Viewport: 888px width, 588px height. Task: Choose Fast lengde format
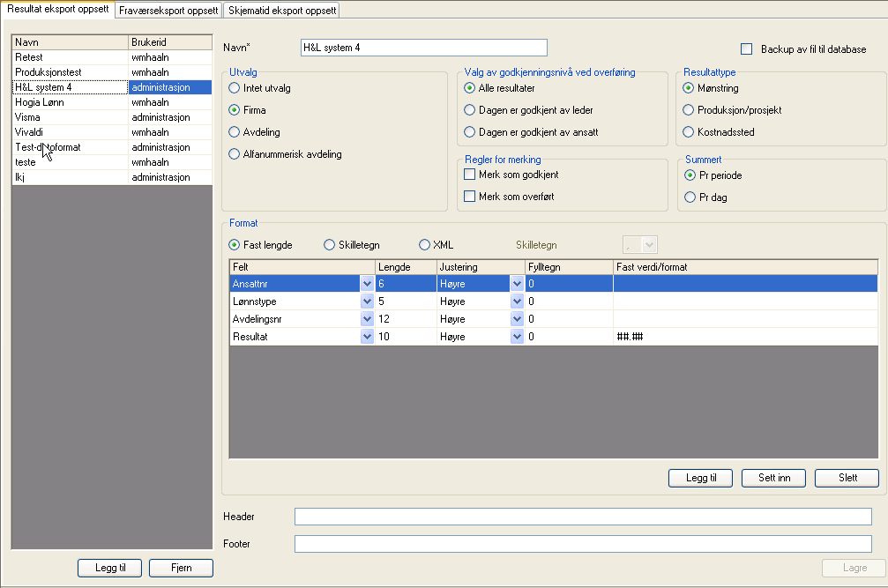point(234,244)
